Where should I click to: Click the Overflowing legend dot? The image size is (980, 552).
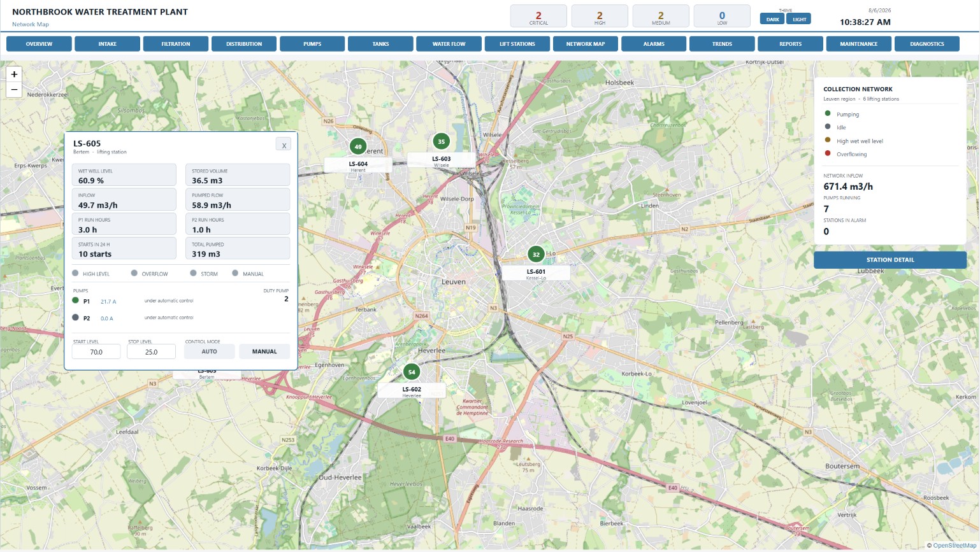point(828,153)
